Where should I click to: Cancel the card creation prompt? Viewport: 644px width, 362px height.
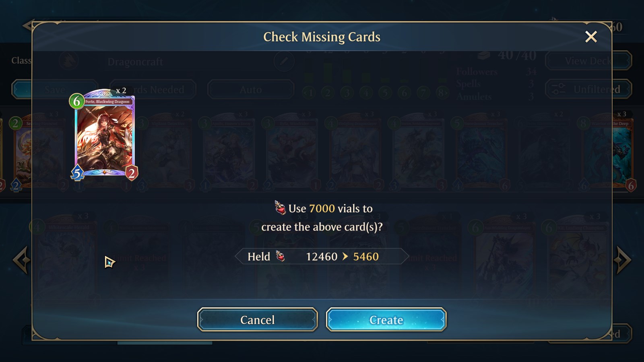258,320
